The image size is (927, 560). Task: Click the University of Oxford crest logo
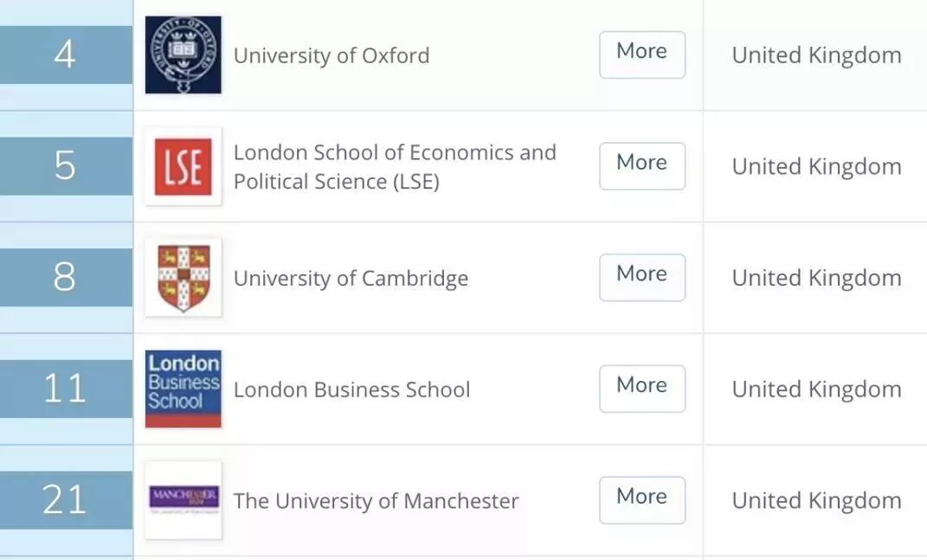[183, 55]
